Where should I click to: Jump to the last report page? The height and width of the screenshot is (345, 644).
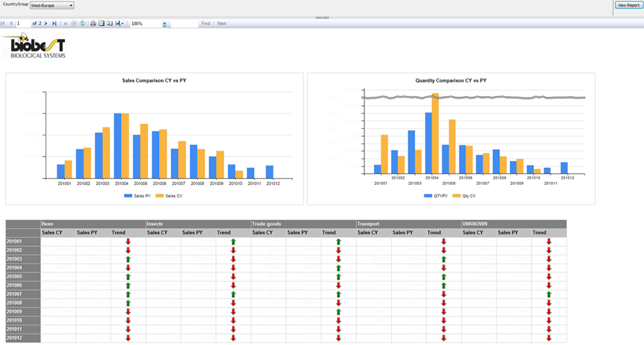[x=54, y=23]
